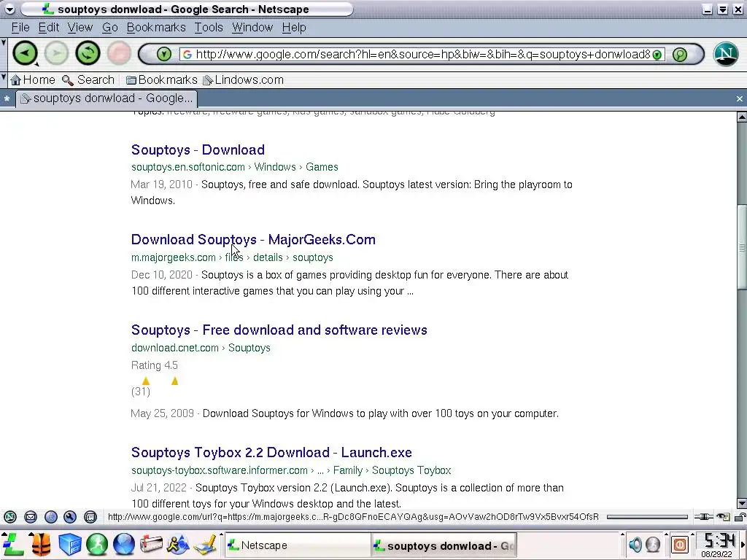
Task: Click the vertical scrollbar thumb
Action: tap(742, 246)
